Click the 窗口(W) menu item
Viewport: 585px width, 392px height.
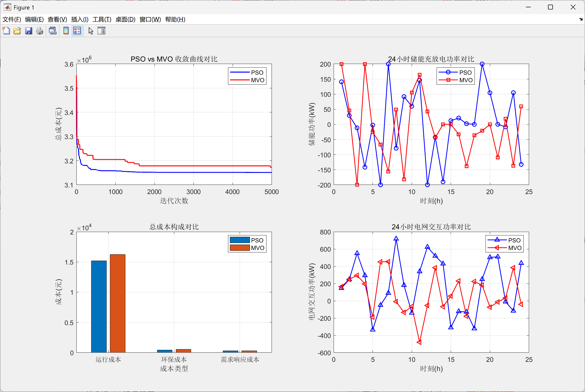pyautogui.click(x=150, y=19)
